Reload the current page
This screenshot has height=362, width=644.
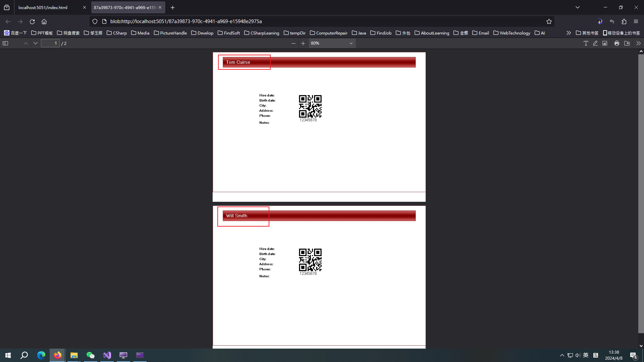point(32,21)
